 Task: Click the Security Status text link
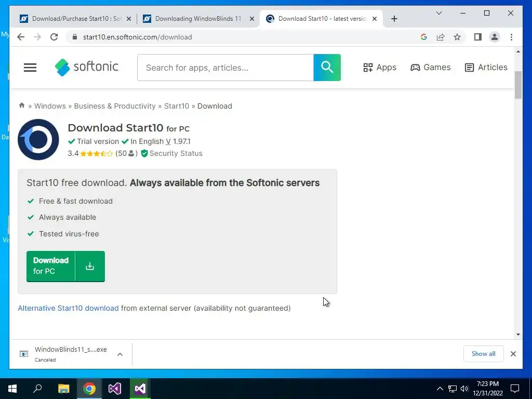click(x=176, y=153)
